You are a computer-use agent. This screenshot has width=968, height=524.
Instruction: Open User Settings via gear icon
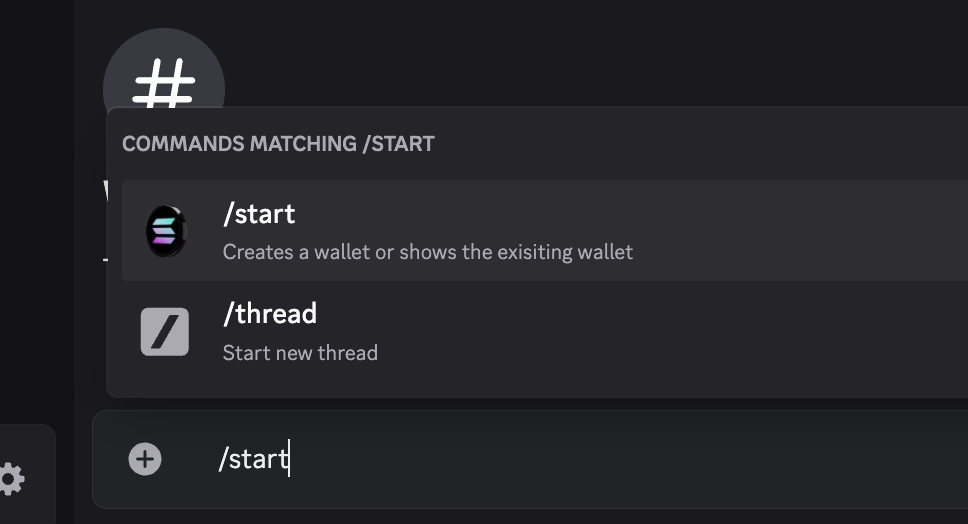point(10,479)
